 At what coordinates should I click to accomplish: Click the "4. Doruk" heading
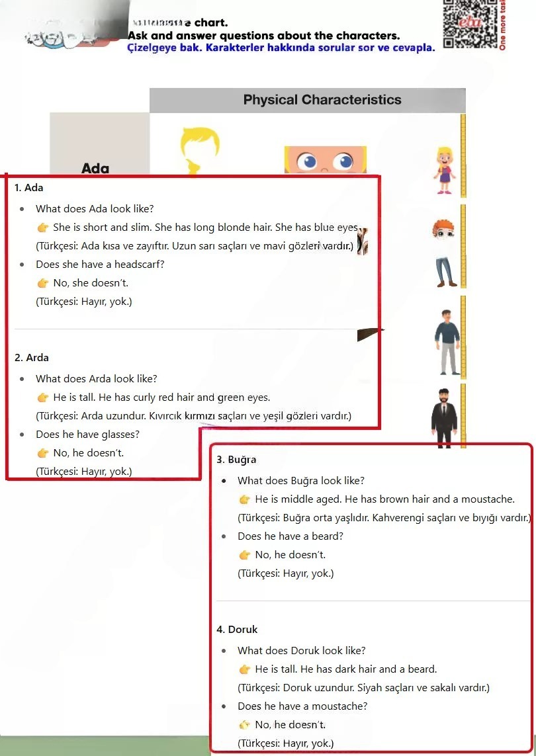point(237,630)
